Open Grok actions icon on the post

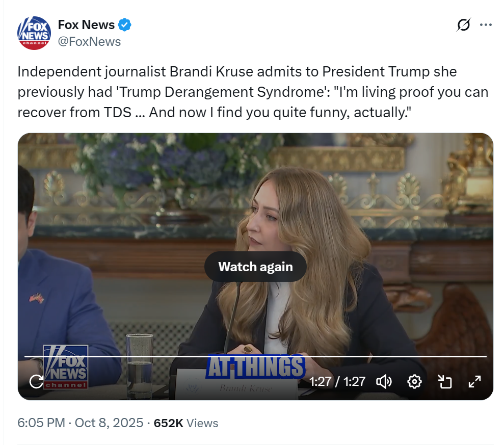(x=463, y=24)
